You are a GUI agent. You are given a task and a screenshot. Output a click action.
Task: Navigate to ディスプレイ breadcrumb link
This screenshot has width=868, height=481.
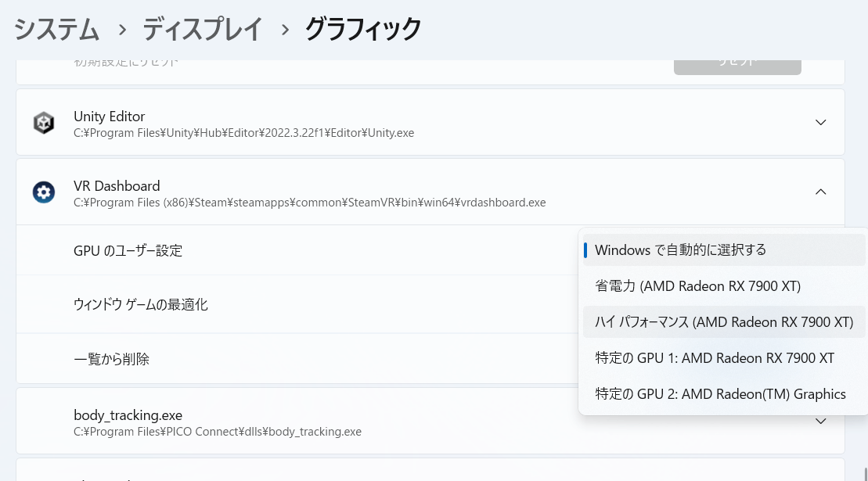point(203,30)
